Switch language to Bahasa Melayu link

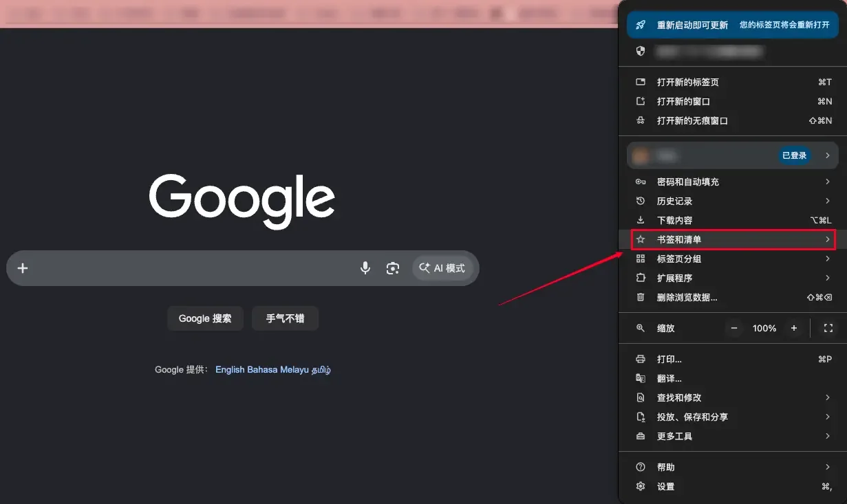[278, 369]
